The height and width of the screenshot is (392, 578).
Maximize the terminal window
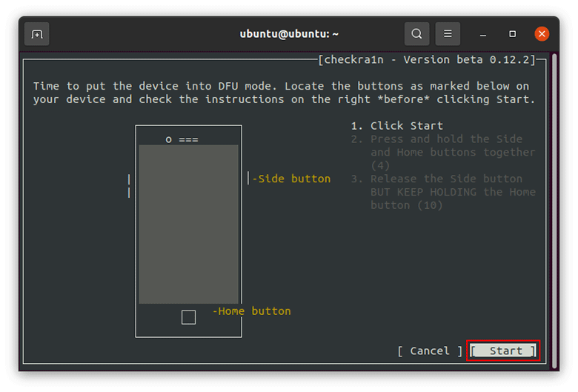point(512,34)
